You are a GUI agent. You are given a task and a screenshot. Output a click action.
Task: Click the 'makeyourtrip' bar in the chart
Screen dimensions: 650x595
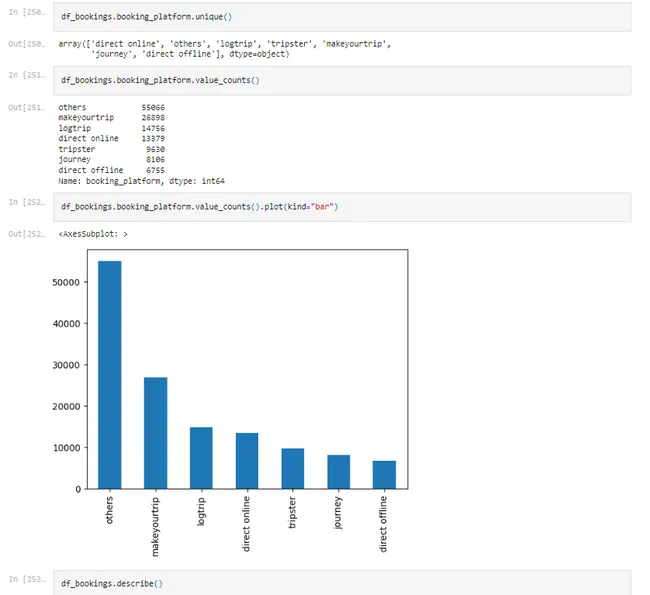[155, 433]
